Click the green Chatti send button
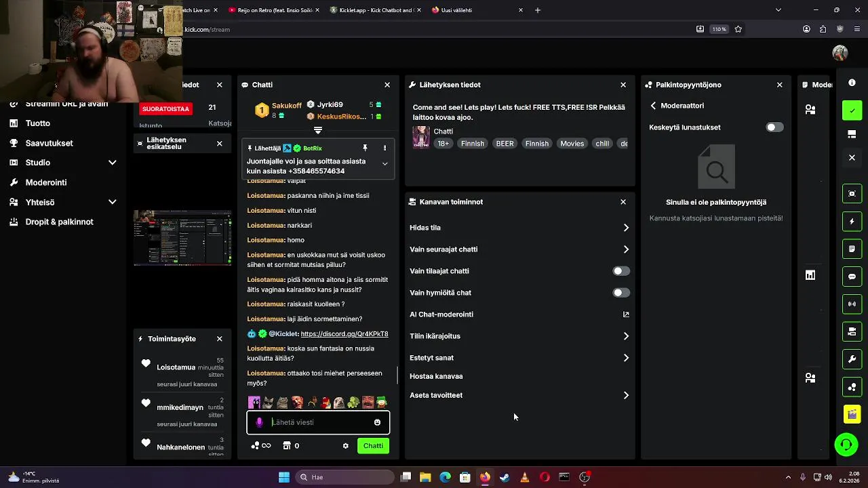868x488 pixels. [373, 446]
